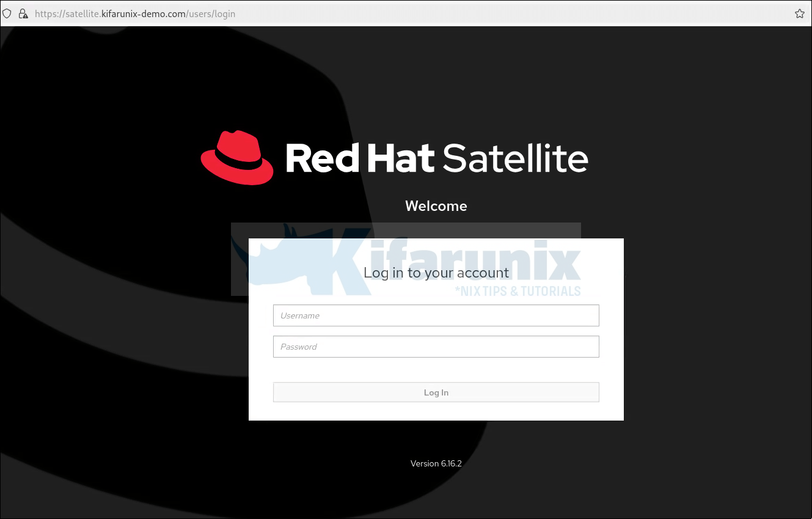This screenshot has width=812, height=519.
Task: Click the "Version 6.16.2" text
Action: coord(436,463)
